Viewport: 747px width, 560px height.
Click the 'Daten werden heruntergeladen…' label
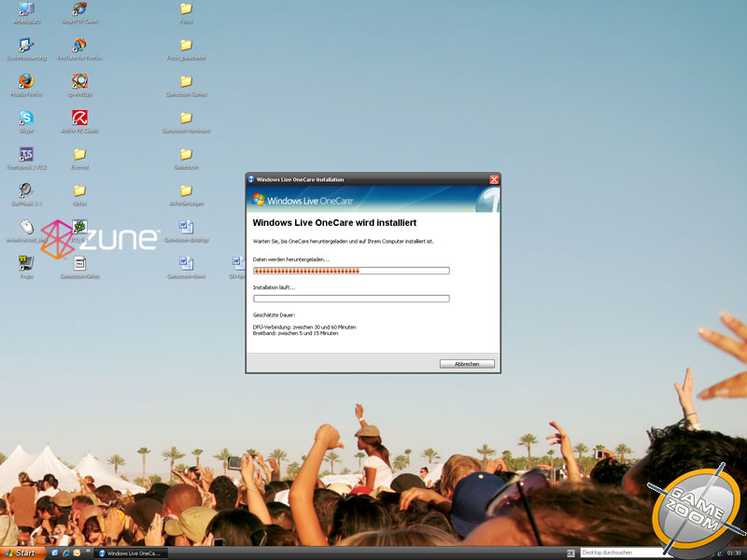point(290,259)
